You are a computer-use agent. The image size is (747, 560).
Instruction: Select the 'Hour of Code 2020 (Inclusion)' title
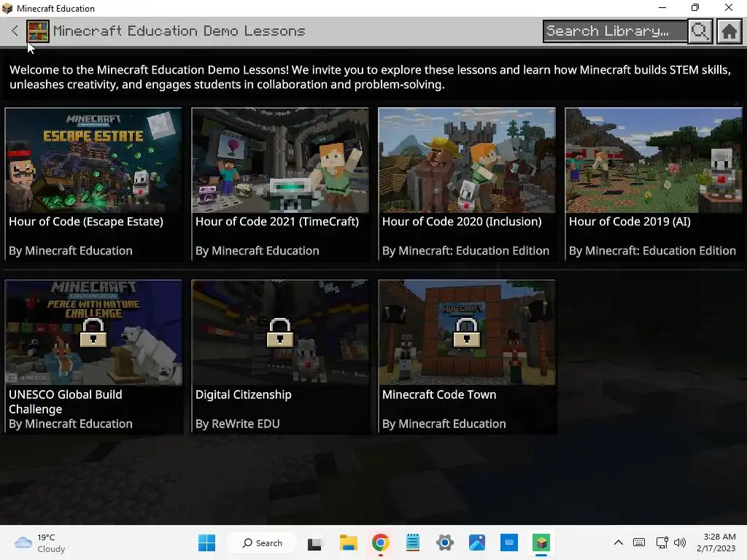tap(462, 222)
